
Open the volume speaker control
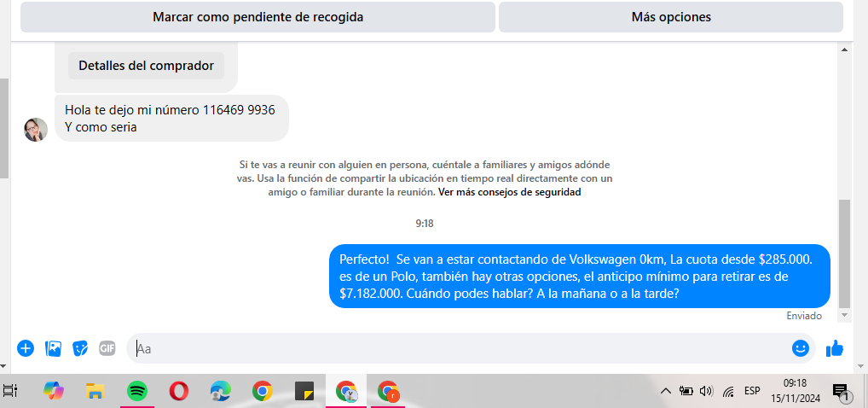[x=706, y=392]
